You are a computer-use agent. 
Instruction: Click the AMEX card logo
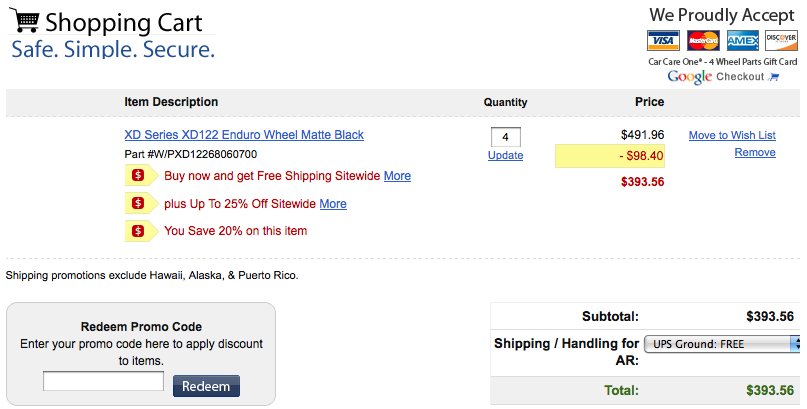point(743,41)
